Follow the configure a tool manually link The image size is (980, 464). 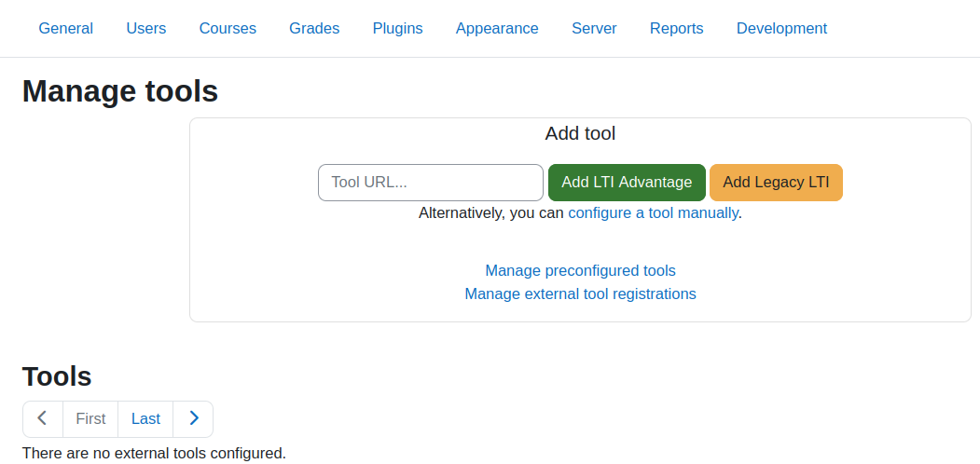click(653, 213)
